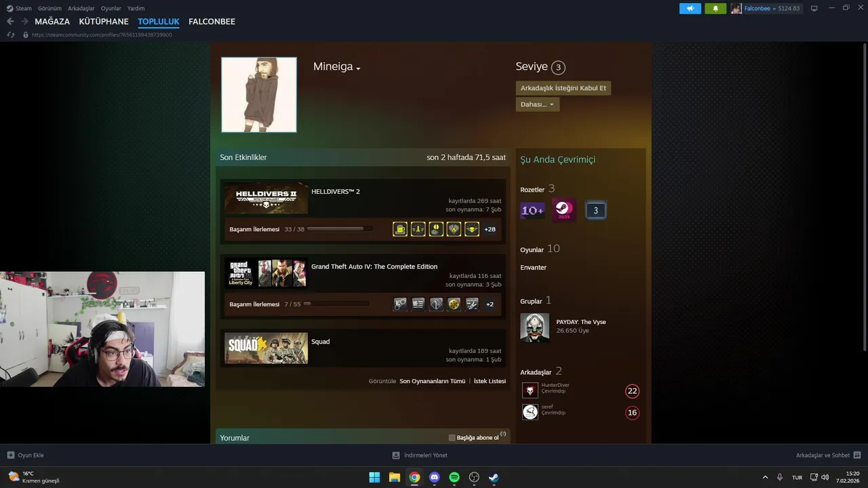Image resolution: width=868 pixels, height=488 pixels.
Task: Open announcements with the blue megaphone button
Action: [x=690, y=8]
